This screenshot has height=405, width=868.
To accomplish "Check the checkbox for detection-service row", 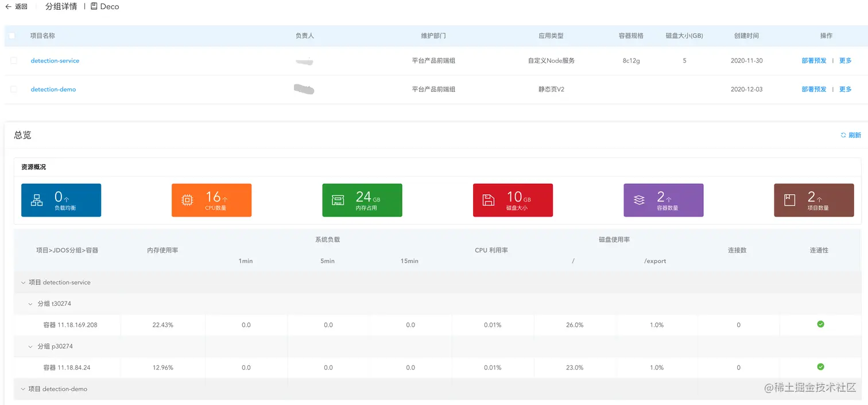I will [x=13, y=60].
